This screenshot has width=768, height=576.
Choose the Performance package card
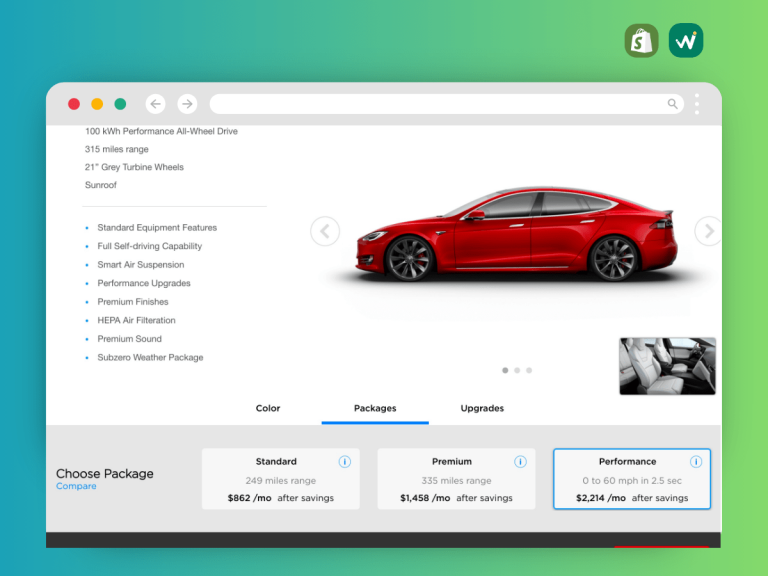[632, 479]
